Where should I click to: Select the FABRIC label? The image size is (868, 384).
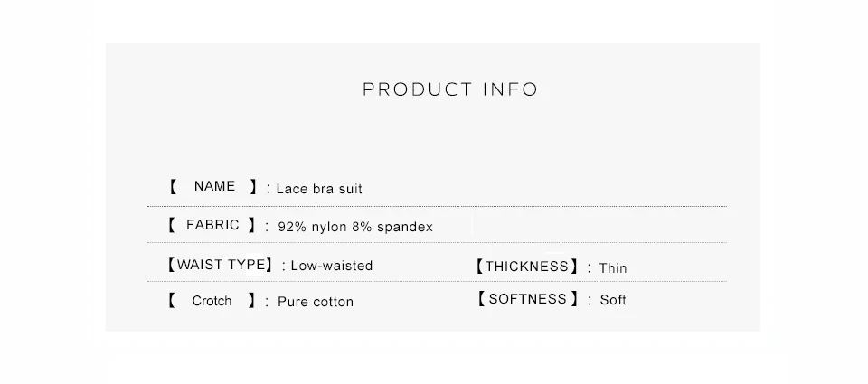point(212,225)
